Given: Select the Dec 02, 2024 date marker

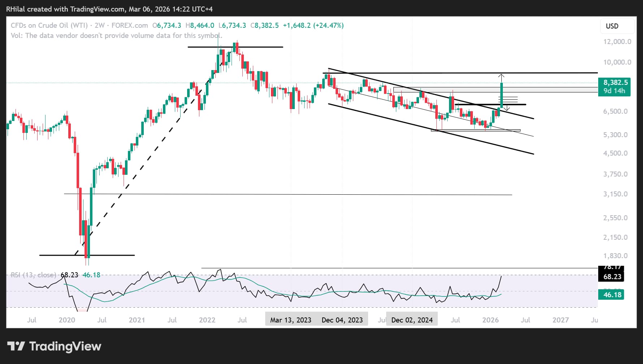Looking at the screenshot, I should 412,320.
